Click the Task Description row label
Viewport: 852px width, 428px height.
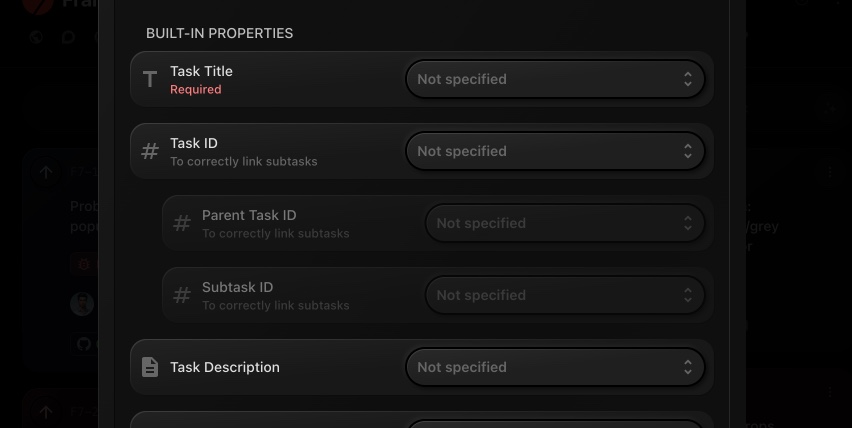[225, 367]
